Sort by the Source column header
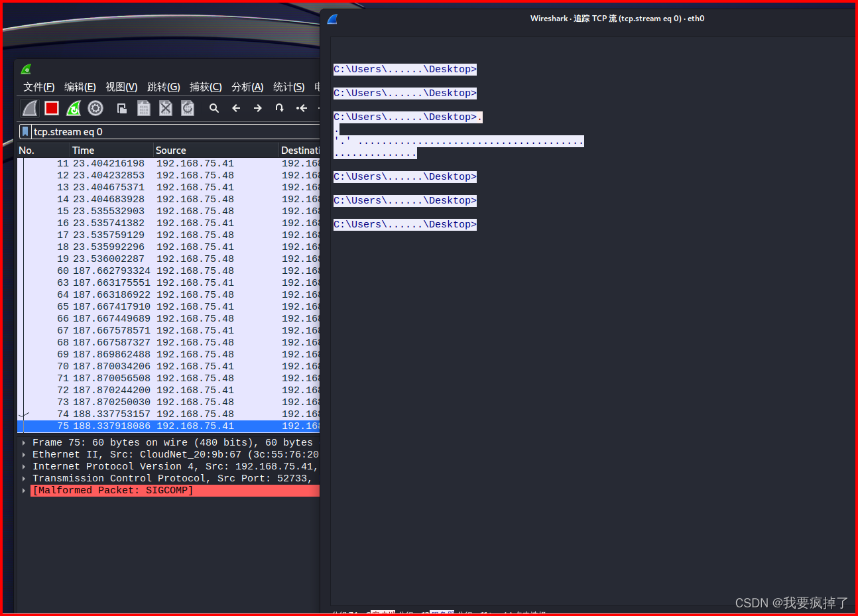This screenshot has width=858, height=616. (216, 151)
